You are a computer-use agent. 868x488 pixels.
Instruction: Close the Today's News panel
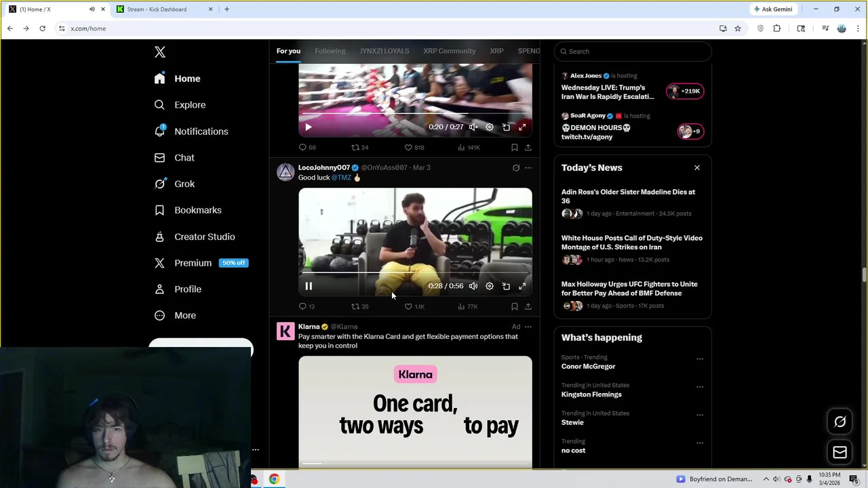point(696,167)
